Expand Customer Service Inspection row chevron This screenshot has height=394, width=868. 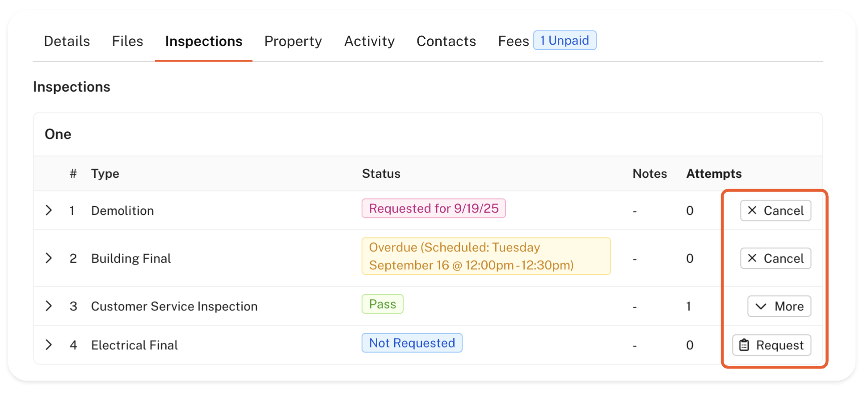pyautogui.click(x=49, y=306)
